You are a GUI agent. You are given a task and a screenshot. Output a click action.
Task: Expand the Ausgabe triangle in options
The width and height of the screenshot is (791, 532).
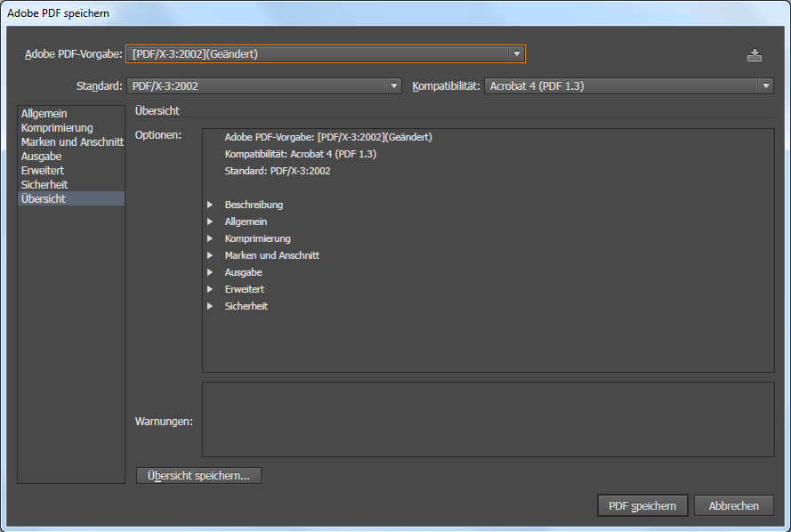(210, 272)
